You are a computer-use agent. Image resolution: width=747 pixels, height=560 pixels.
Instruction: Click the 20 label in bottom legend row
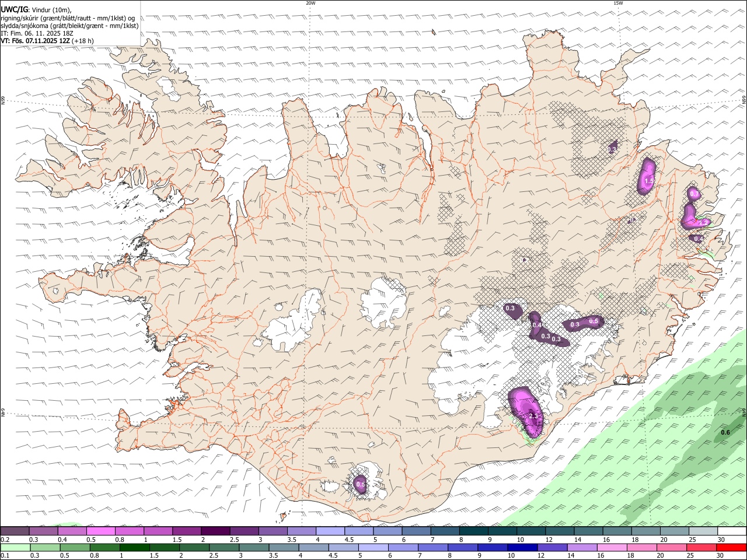[662, 555]
